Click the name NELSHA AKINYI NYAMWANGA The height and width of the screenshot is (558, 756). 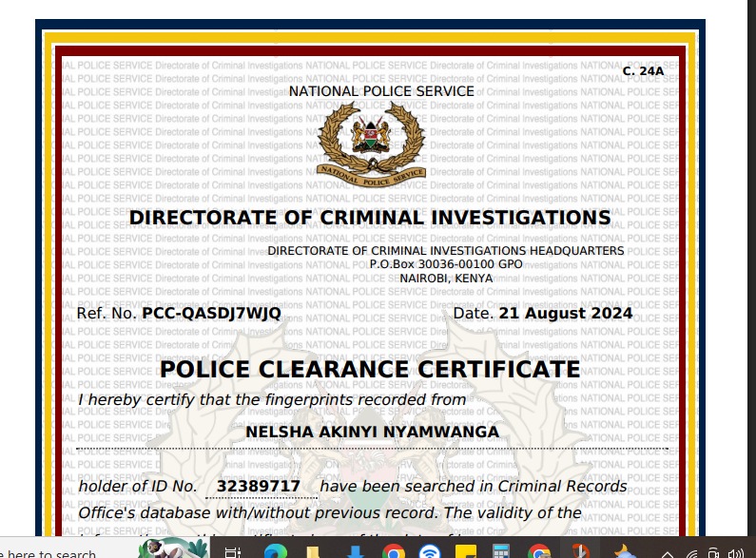372,432
